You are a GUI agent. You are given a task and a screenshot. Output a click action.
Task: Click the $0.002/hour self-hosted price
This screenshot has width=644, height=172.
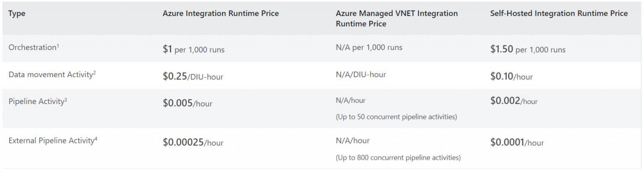pos(514,101)
